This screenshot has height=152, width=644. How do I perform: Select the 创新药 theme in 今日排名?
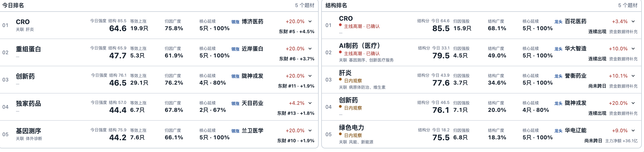[25, 76]
